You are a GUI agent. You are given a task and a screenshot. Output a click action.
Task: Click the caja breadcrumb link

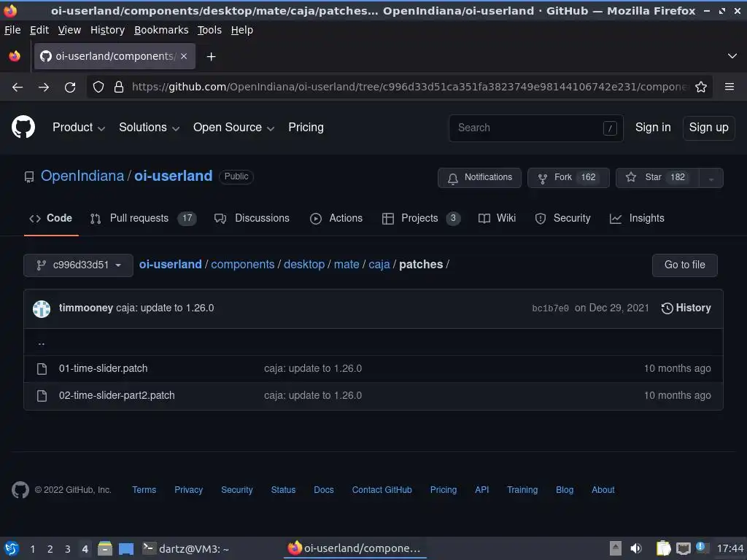click(x=379, y=265)
